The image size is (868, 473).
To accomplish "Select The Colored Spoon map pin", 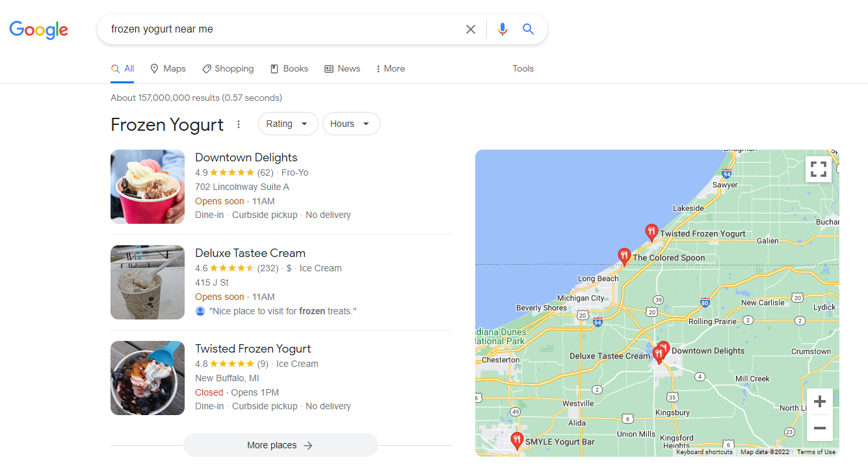I will 624,256.
